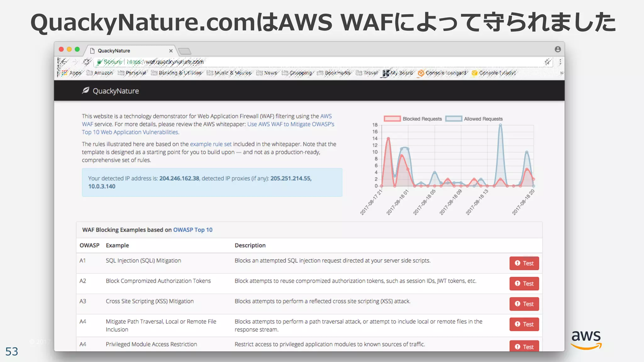This screenshot has width=644, height=362.
Task: Click the proxy IP 10.0.3.140
Action: pos(102,186)
